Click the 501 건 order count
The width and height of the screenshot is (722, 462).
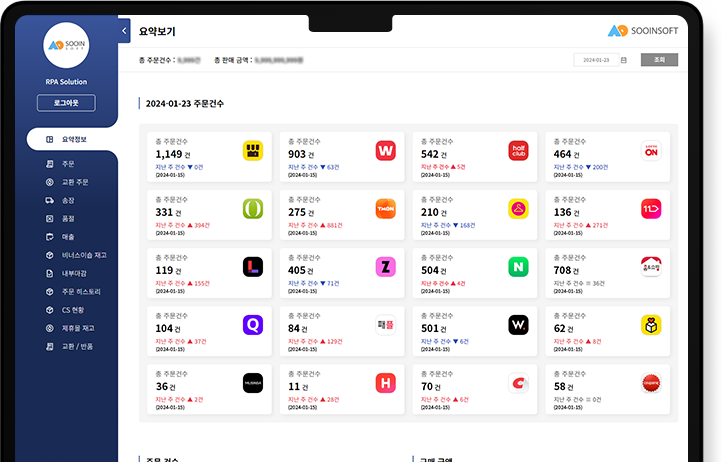[433, 328]
